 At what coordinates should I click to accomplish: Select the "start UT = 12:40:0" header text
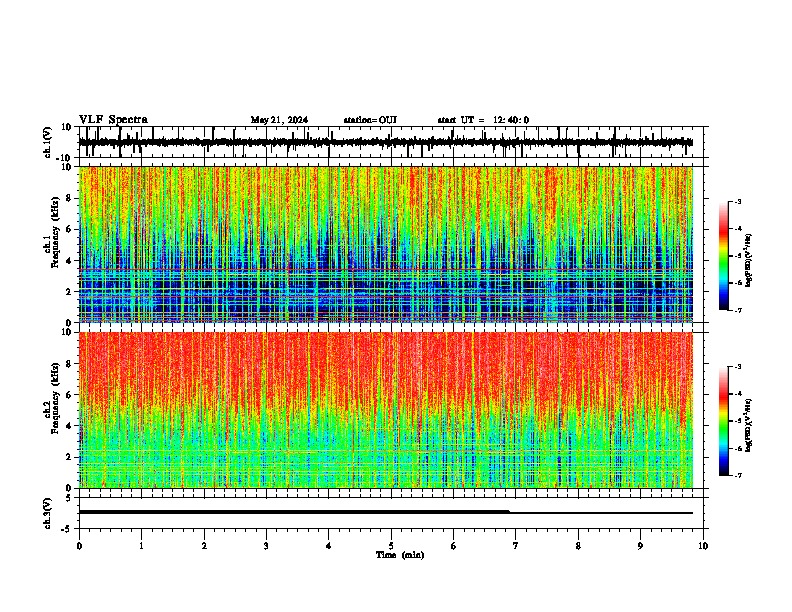[483, 120]
